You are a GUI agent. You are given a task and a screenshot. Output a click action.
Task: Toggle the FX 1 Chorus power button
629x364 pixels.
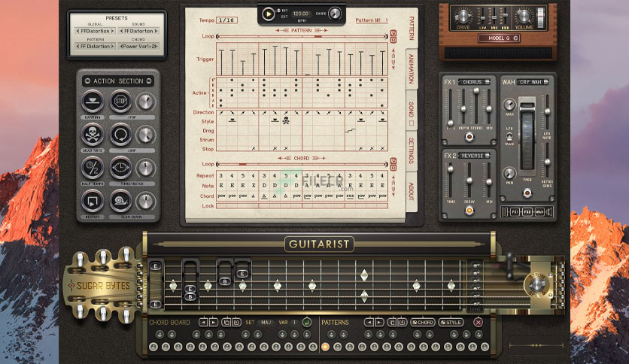coord(469,137)
